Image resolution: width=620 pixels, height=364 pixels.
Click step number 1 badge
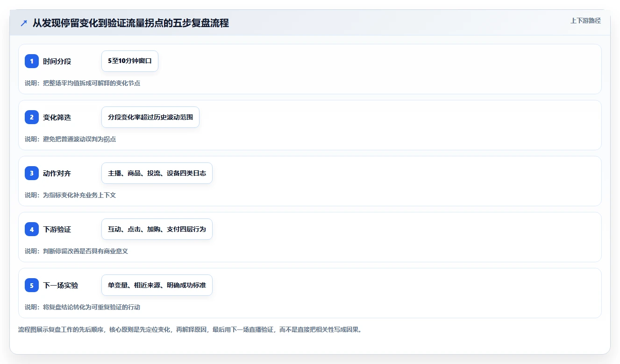[32, 61]
